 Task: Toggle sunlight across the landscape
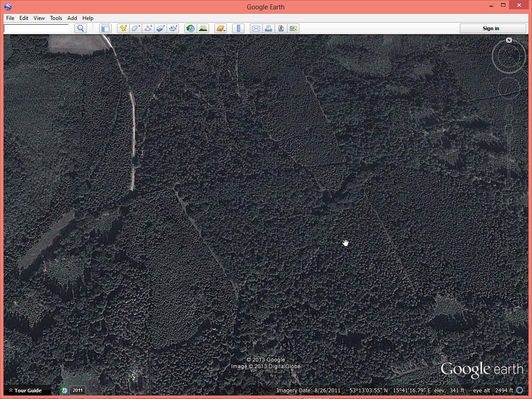(x=203, y=28)
